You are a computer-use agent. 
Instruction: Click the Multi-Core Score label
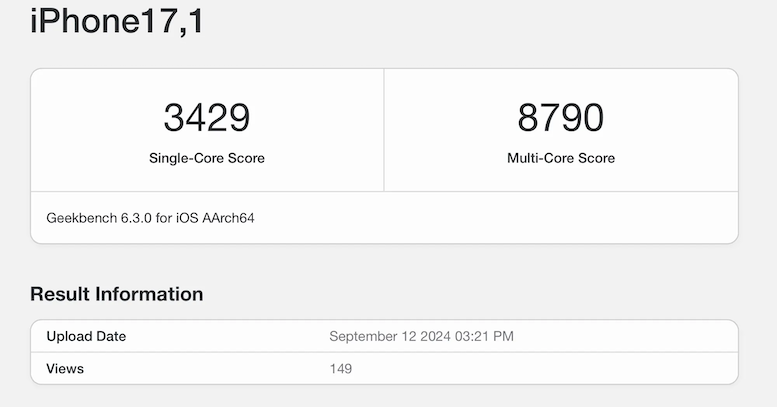[561, 158]
